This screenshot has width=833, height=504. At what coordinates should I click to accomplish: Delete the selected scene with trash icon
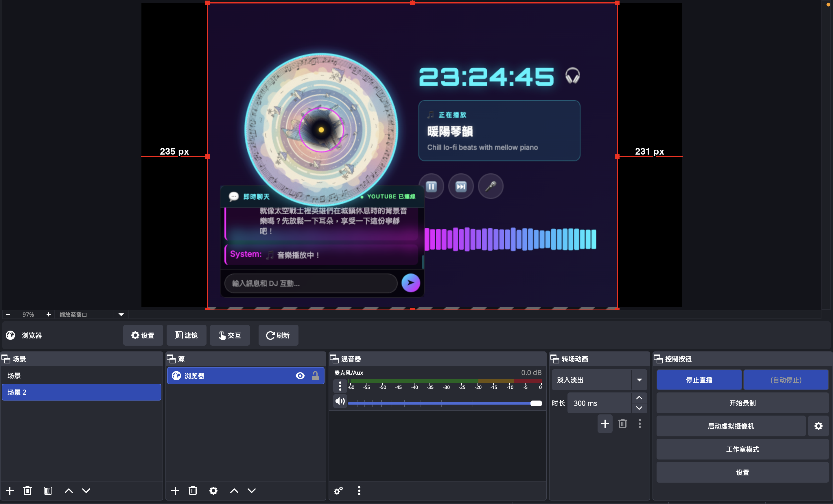[x=27, y=490]
